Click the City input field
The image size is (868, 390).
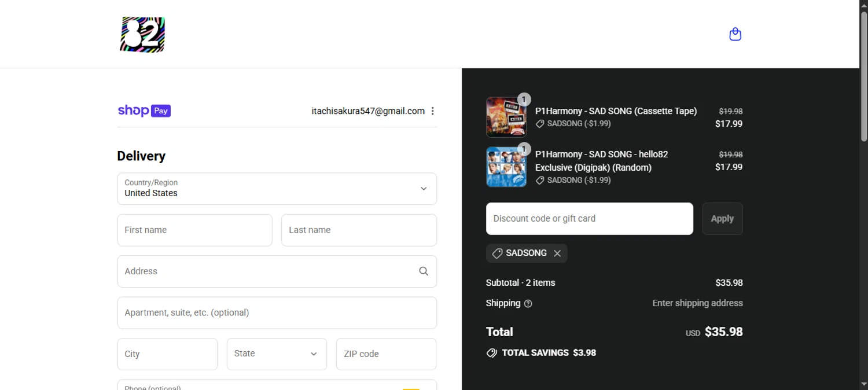(167, 354)
